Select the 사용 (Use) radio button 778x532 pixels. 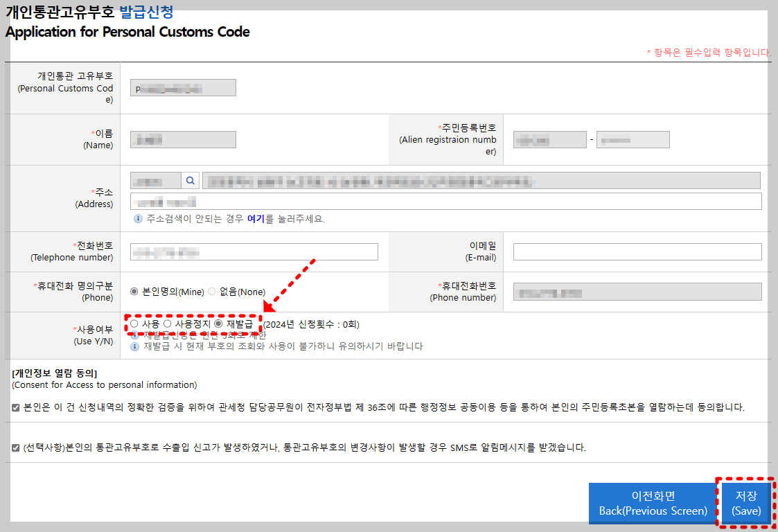click(134, 323)
